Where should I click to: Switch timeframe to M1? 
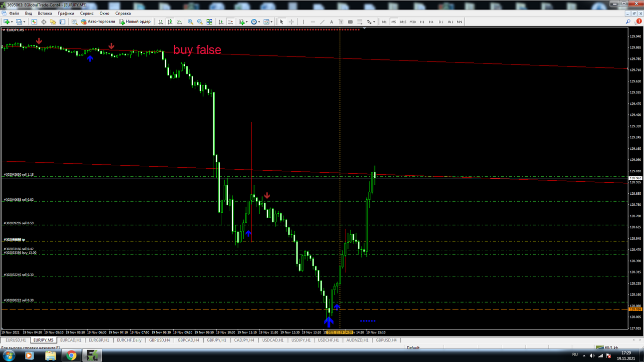pyautogui.click(x=384, y=22)
